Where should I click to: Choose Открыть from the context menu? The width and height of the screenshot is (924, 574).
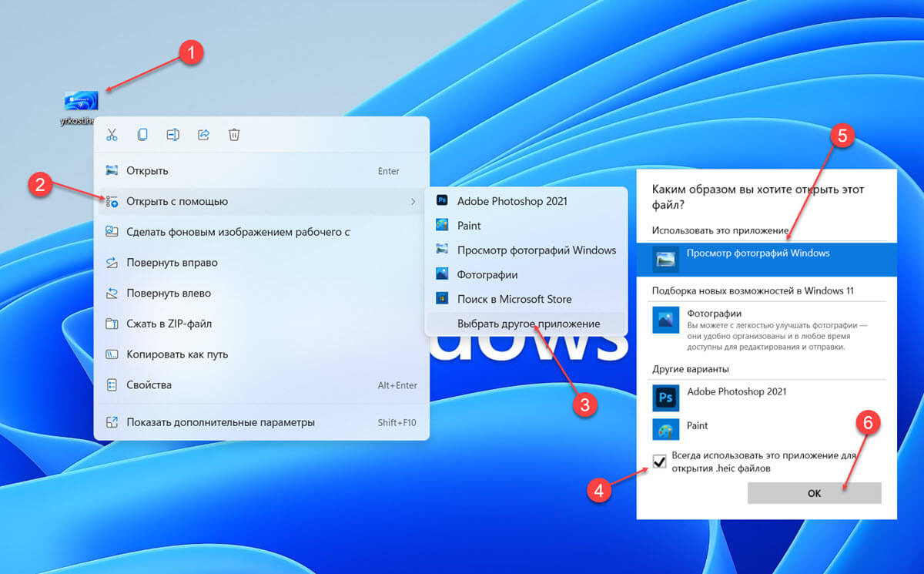262,171
